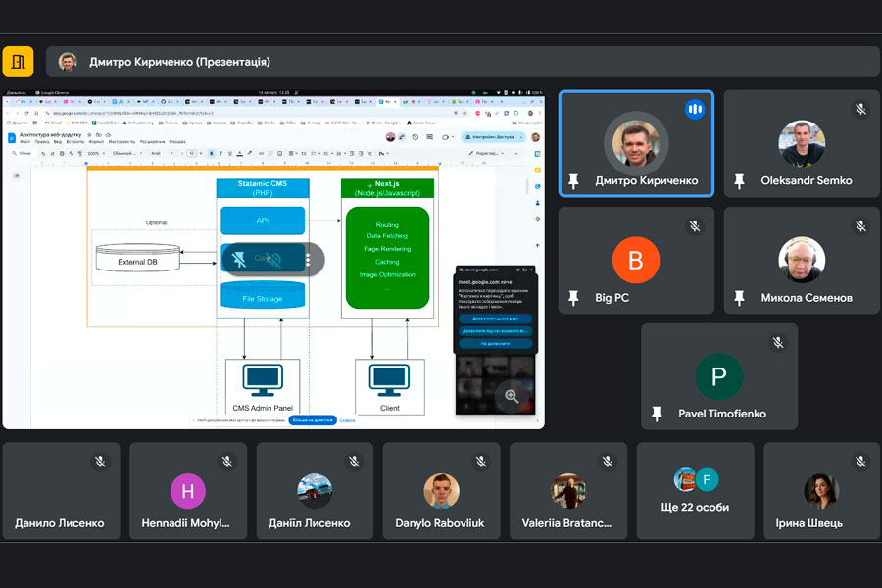Click the version history clock icon
Viewport: 882px width, 588px height.
coord(416,137)
